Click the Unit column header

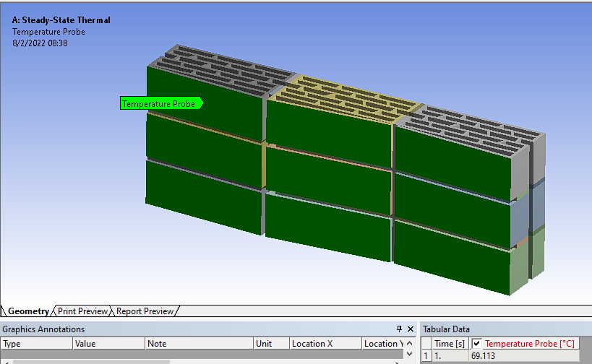pos(271,344)
